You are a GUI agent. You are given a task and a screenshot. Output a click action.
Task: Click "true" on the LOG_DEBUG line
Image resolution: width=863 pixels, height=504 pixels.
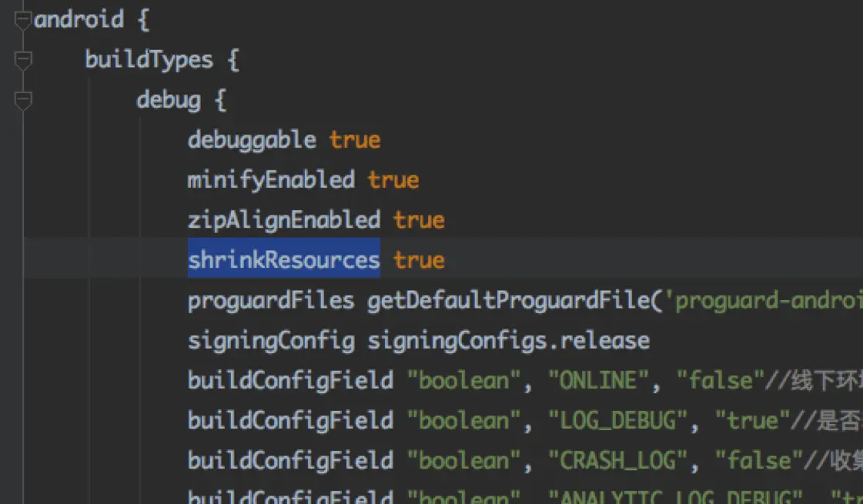pos(752,421)
